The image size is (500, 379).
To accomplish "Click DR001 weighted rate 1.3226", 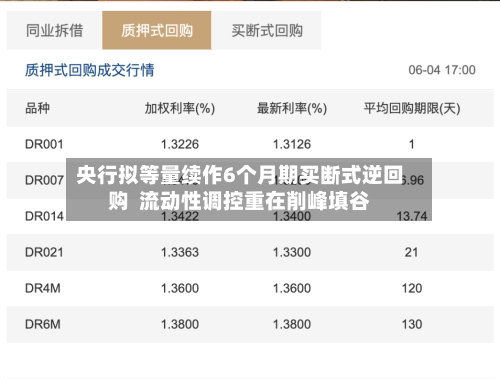I will [180, 144].
